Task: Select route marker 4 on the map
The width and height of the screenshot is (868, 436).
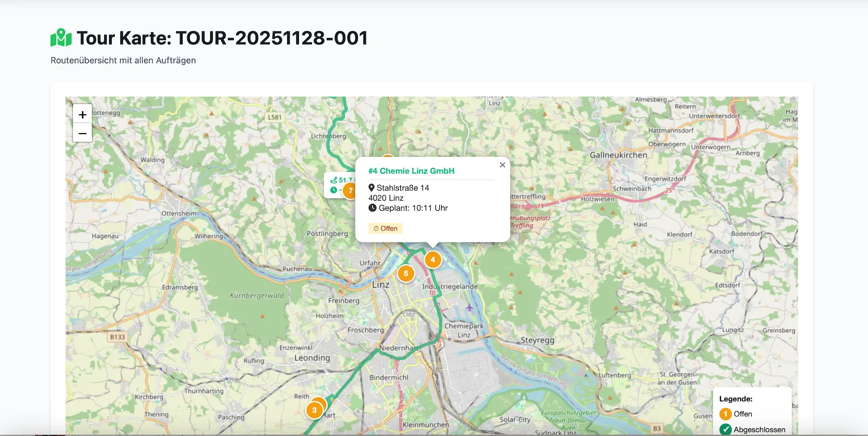Action: 433,259
